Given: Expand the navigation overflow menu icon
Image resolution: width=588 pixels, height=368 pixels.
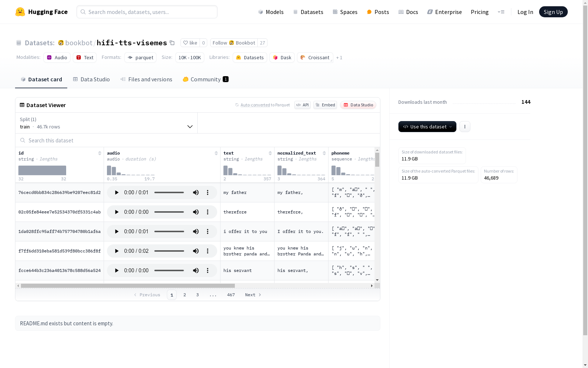Looking at the screenshot, I should tap(501, 12).
